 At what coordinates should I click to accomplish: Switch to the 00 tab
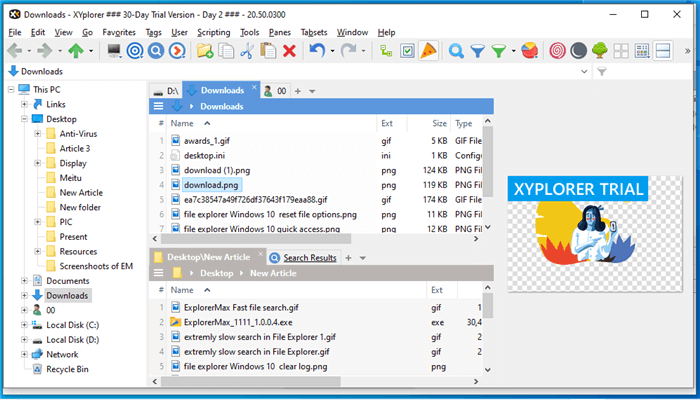(x=275, y=91)
